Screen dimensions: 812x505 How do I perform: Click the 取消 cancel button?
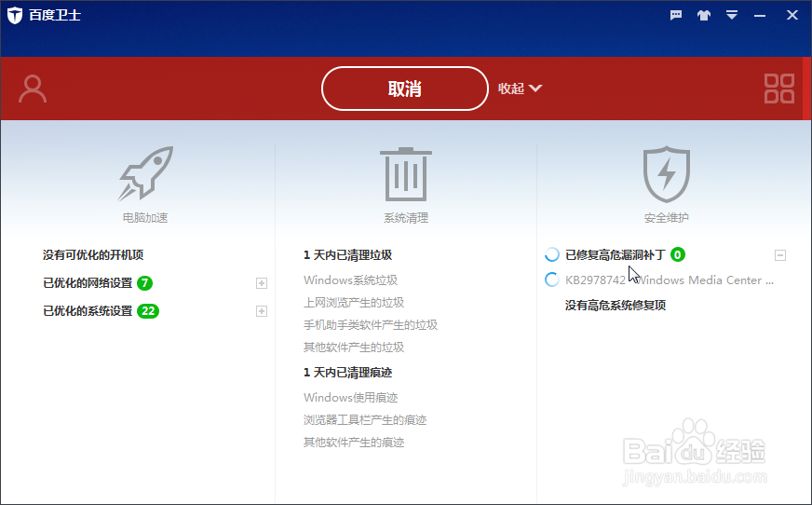405,89
